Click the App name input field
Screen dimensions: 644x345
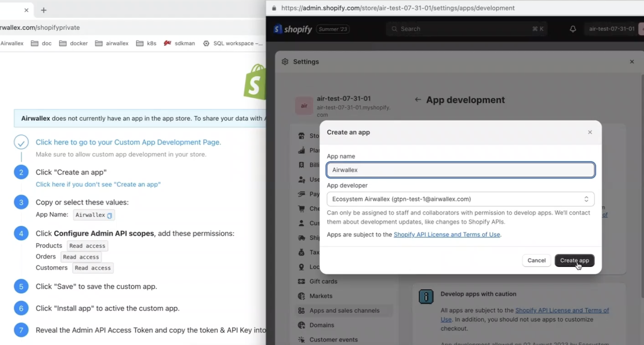[x=460, y=170]
